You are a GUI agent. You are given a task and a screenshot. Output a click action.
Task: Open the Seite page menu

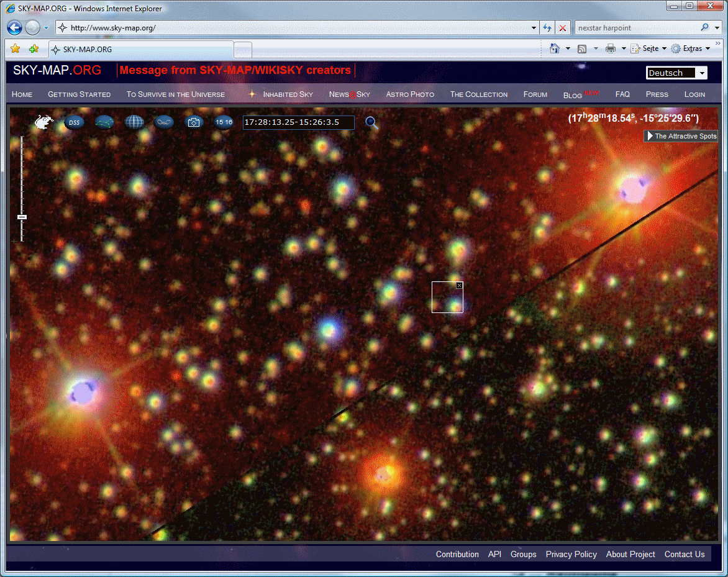click(x=649, y=48)
